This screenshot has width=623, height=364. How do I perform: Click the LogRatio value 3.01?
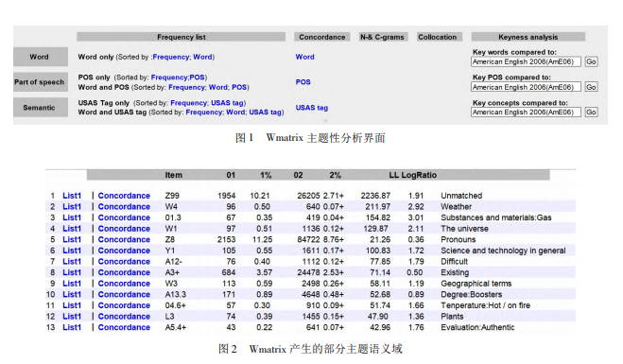(x=416, y=217)
